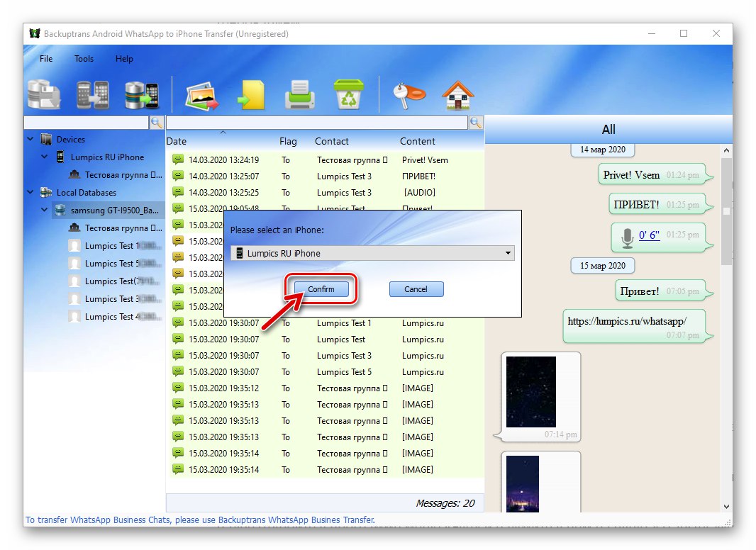Image resolution: width=756 pixels, height=550 pixels.
Task: Click the left panel search magnifier icon
Action: pos(157,123)
